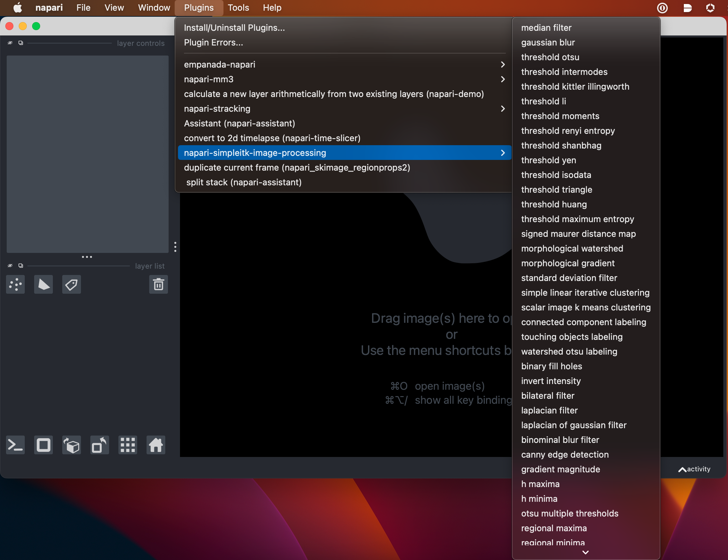This screenshot has width=728, height=560.
Task: Toggle 2D/3D display mode
Action: point(43,445)
